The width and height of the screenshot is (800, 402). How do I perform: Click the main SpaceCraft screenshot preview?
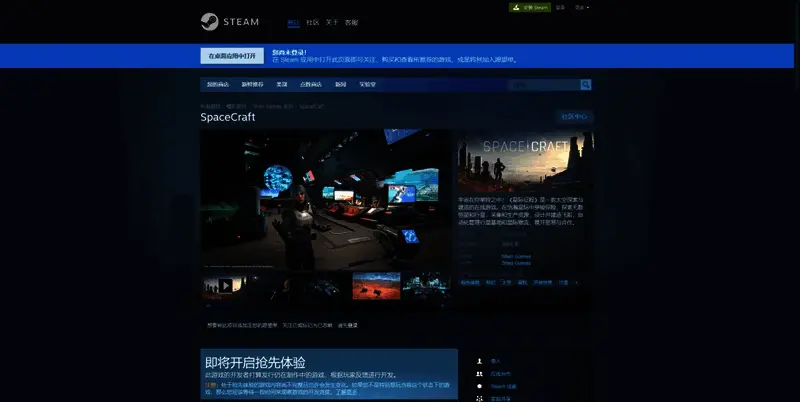(326, 199)
